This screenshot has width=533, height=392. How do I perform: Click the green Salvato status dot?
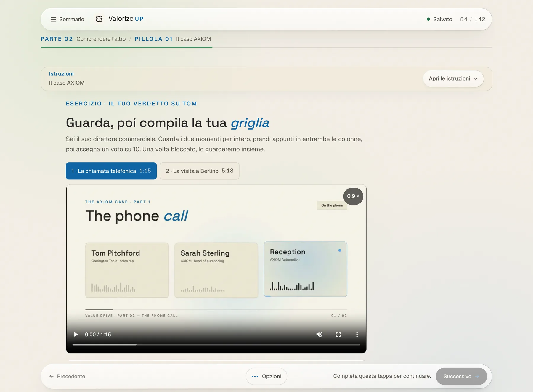[428, 19]
